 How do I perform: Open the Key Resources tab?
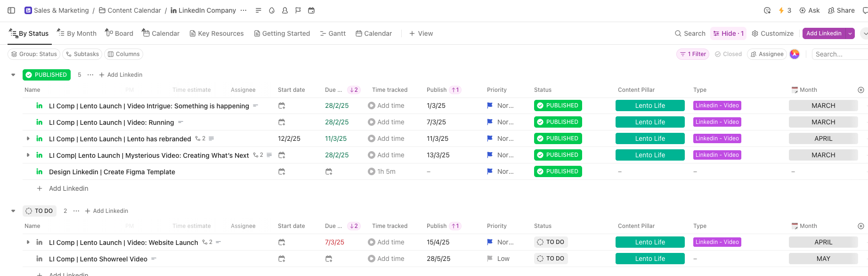(217, 33)
